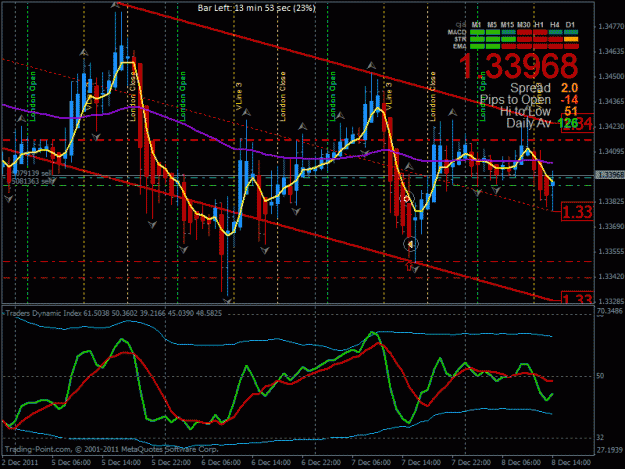Viewport: 625px width, 469px height.
Task: Select the up fractal arrow above the 7 Dec 06:00 peak
Action: (371, 65)
